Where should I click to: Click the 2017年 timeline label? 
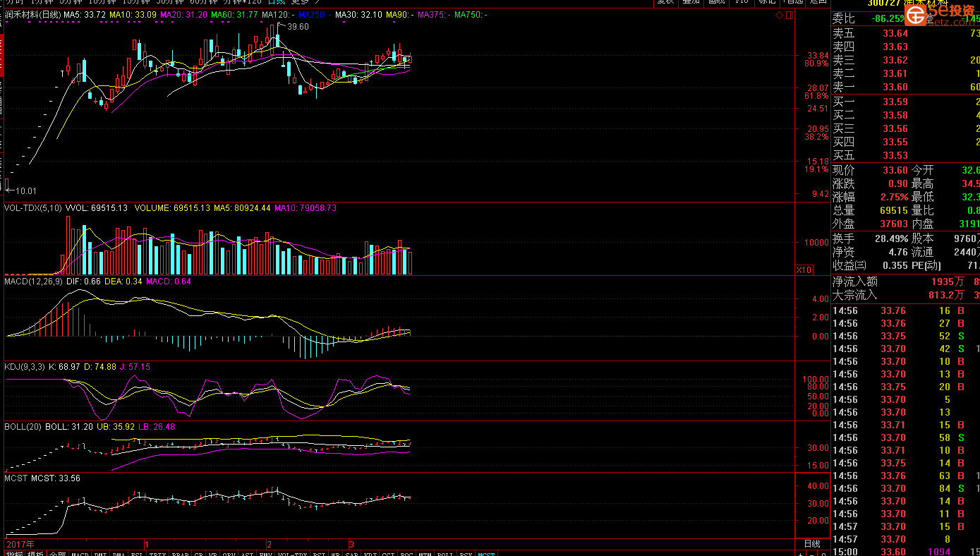tap(20, 545)
